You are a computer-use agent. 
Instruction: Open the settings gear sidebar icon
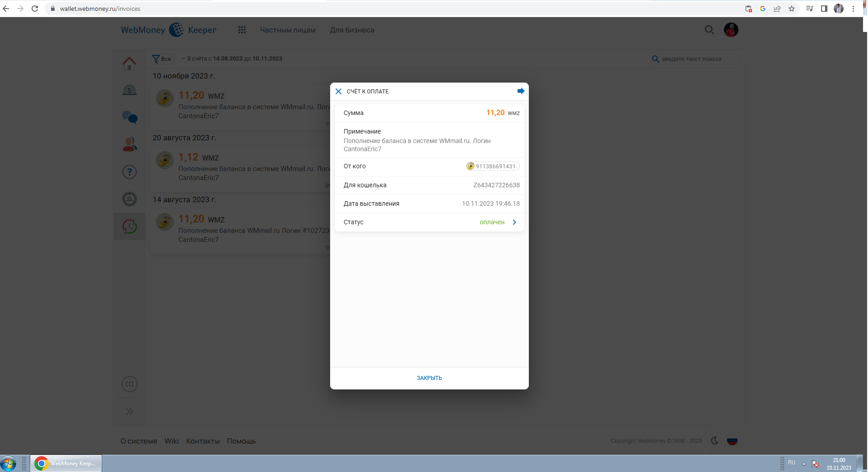pos(130,199)
